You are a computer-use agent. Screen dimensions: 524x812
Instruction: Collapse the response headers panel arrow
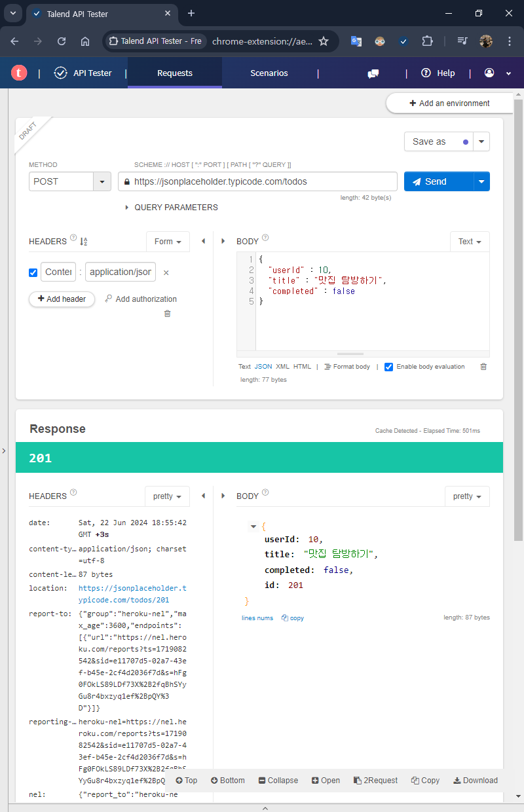coord(203,496)
